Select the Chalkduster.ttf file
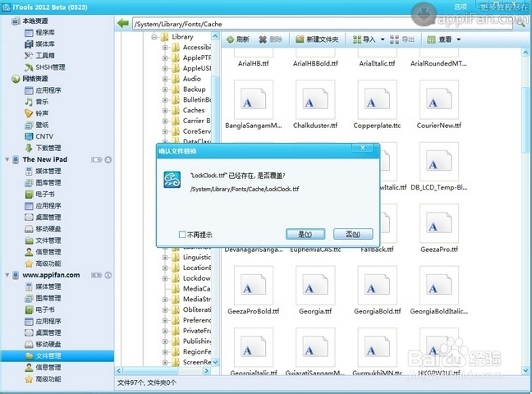Viewport: 532px width, 394px height. [x=315, y=105]
